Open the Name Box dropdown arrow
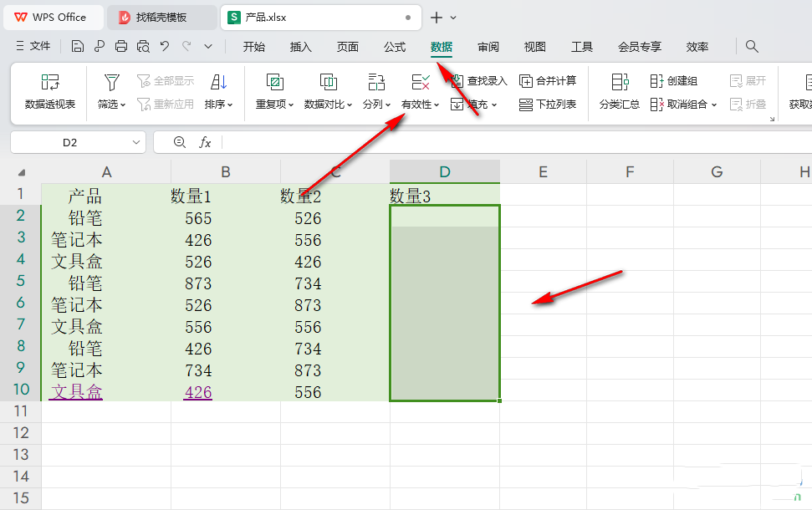Screen dimensions: 812x510 pyautogui.click(x=136, y=142)
